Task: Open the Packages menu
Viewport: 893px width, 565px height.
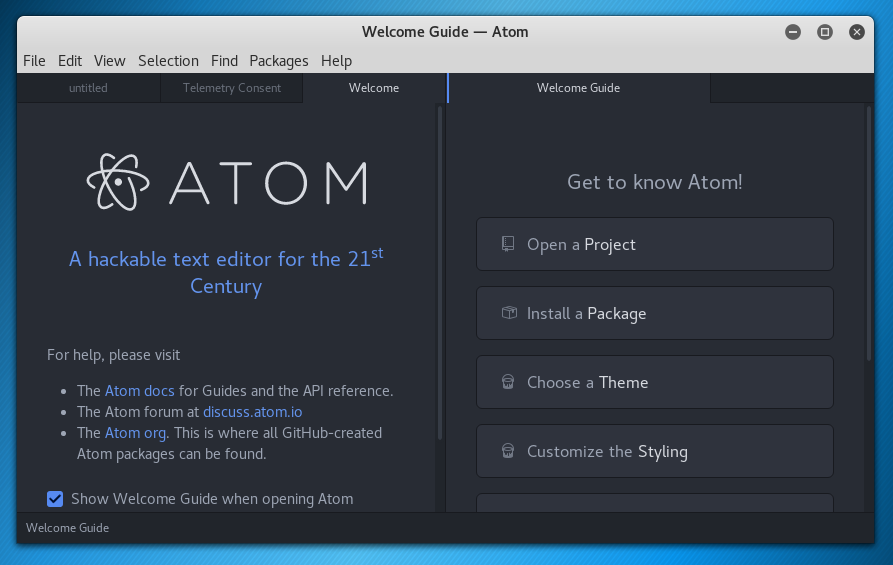Action: (x=279, y=61)
